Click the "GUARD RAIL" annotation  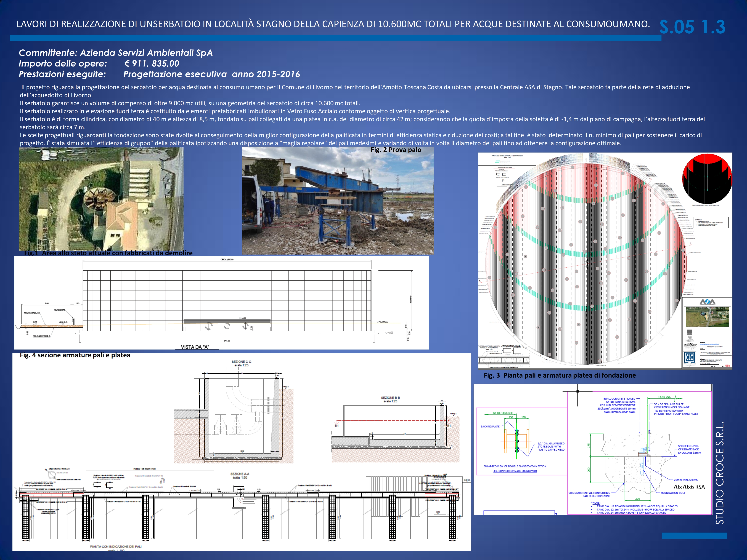(x=60, y=310)
